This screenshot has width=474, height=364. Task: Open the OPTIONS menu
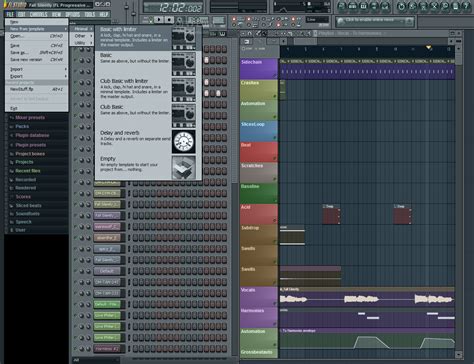point(73,14)
